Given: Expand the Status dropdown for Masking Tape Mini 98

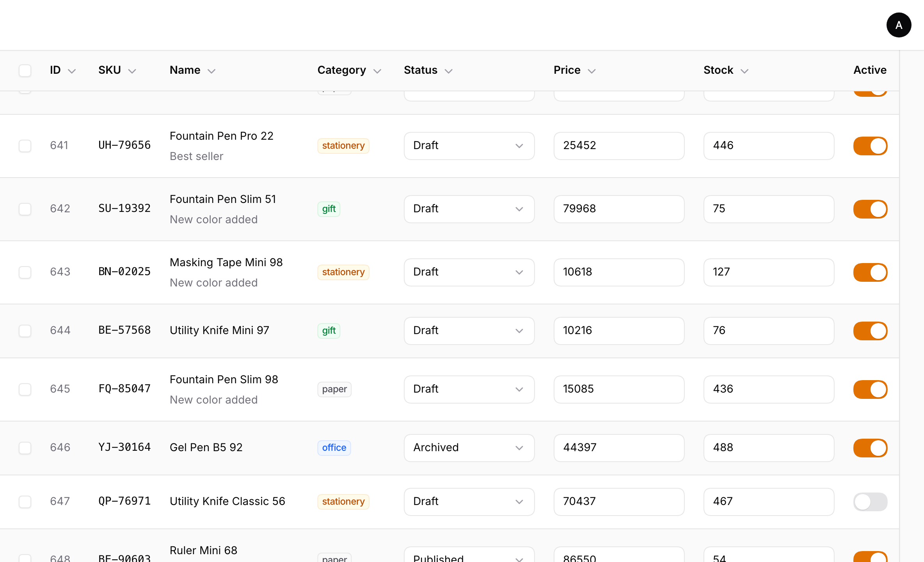Looking at the screenshot, I should click(469, 272).
